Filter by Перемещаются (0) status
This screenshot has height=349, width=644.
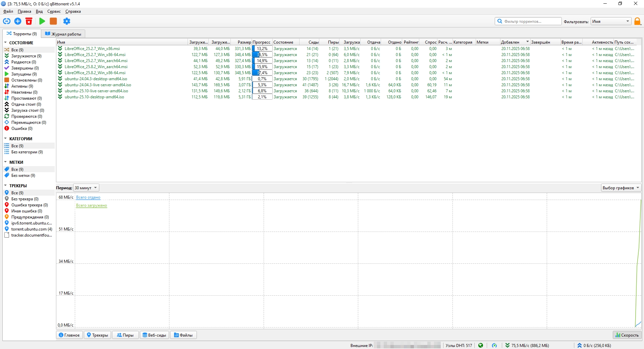(x=29, y=122)
